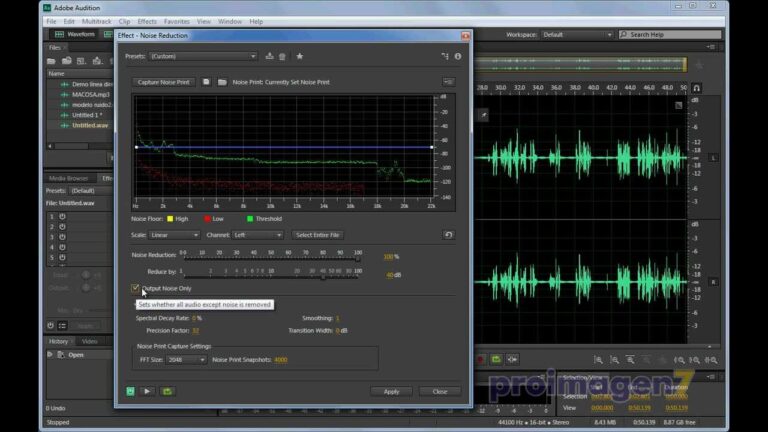Viewport: 768px width, 432px height.
Task: Click the channel map editor icon beside info
Action: pos(445,56)
